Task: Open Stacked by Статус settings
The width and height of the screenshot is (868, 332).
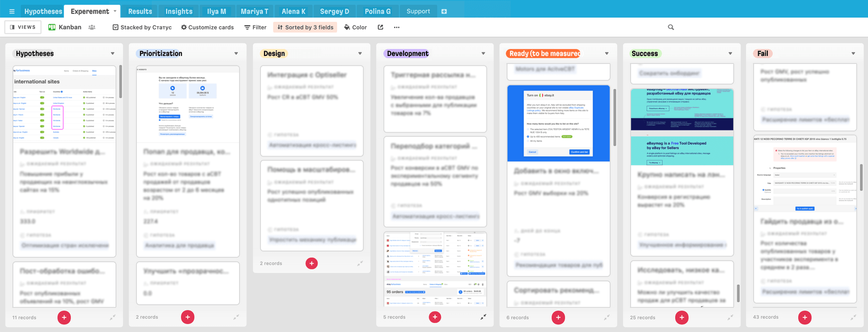Action: pos(142,27)
